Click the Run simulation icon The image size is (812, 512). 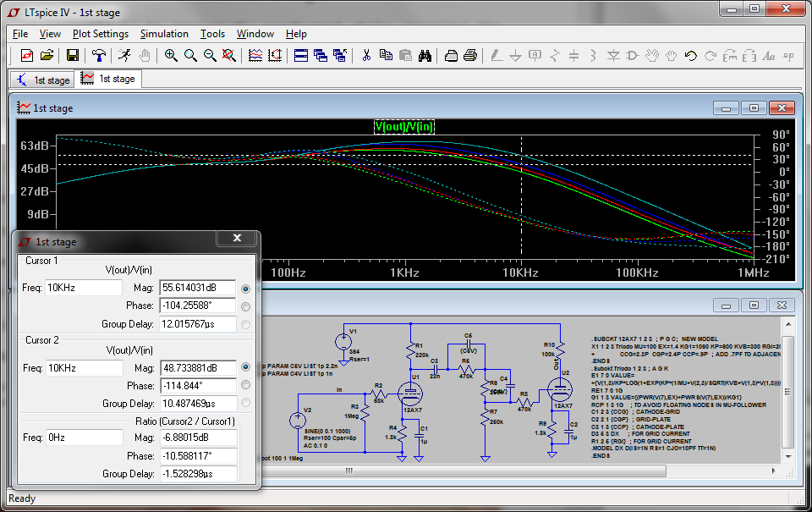pos(125,56)
